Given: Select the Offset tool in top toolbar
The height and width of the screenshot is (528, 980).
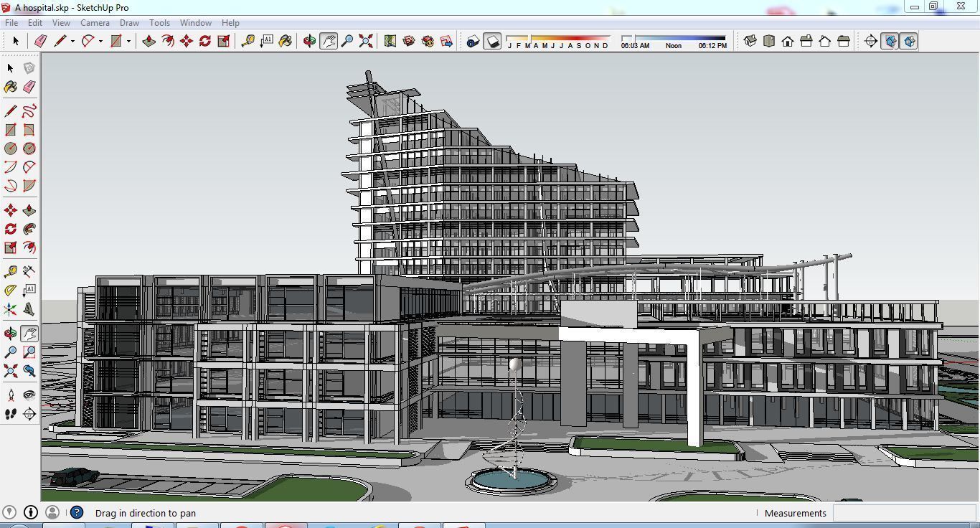Looking at the screenshot, I should (168, 42).
